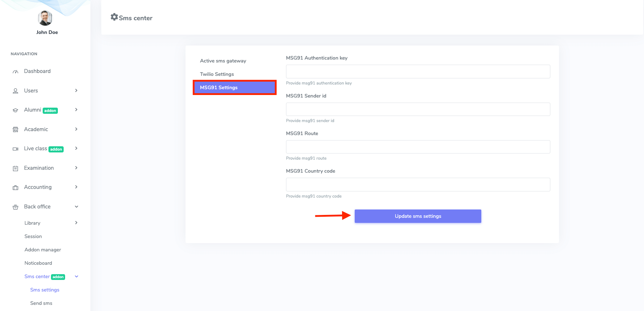
Task: Click the Back office basket icon
Action: (x=15, y=207)
